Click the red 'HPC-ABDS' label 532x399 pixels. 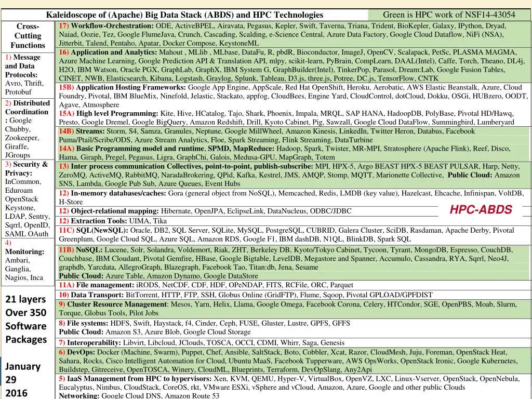point(481,210)
